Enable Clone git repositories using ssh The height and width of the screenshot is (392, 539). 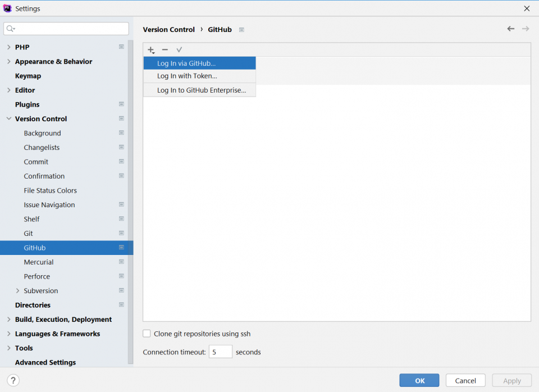coord(147,334)
